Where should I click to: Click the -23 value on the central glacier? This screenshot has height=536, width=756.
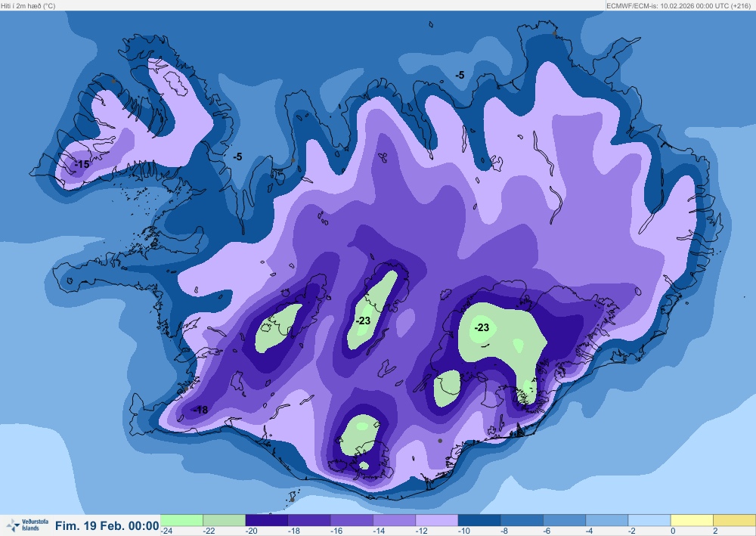(x=363, y=321)
